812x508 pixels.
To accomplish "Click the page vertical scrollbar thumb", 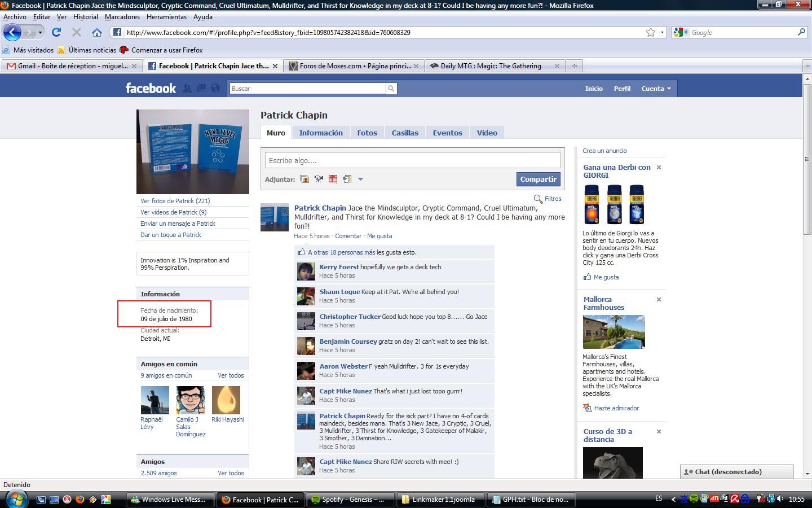I will tap(807, 159).
